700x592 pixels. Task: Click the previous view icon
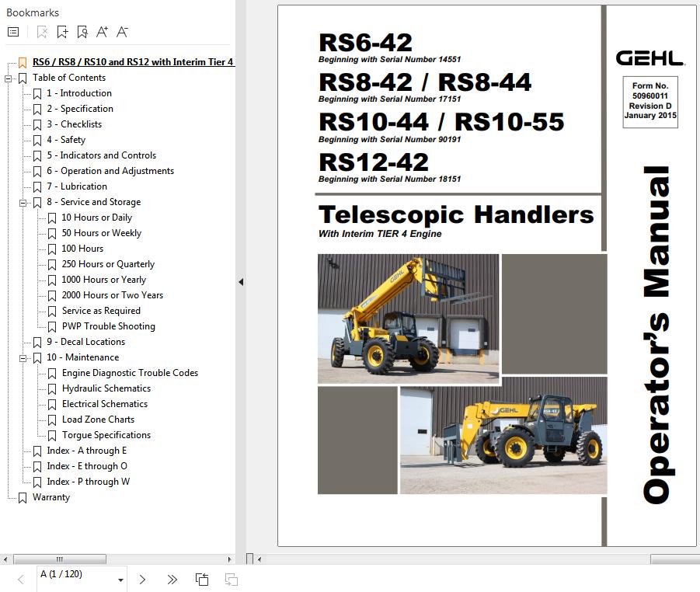point(202,579)
